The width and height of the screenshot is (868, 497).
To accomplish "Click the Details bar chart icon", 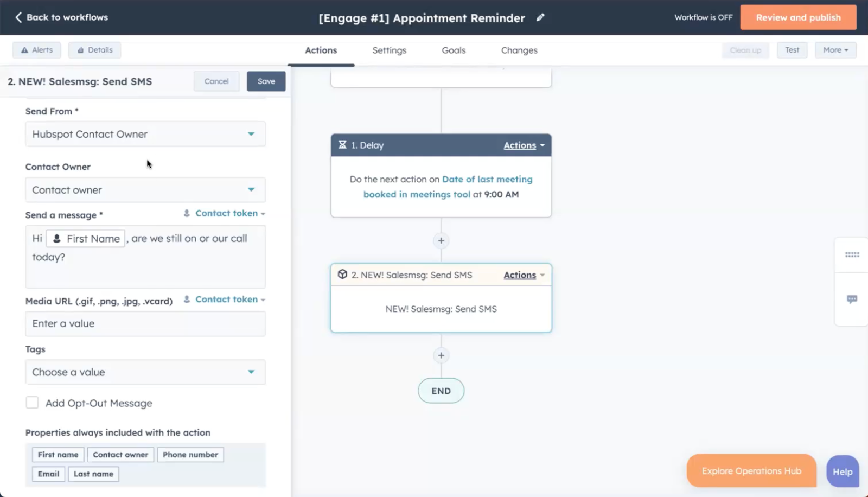I will (80, 50).
